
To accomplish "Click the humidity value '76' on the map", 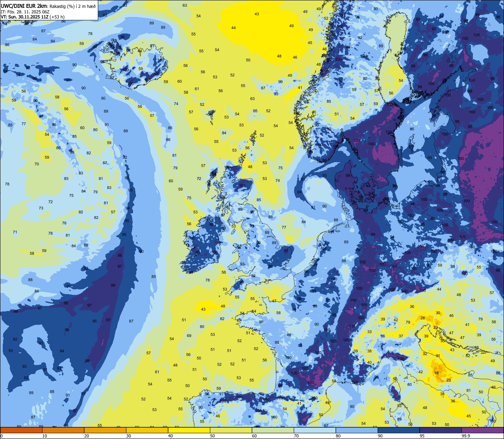I will [64, 223].
